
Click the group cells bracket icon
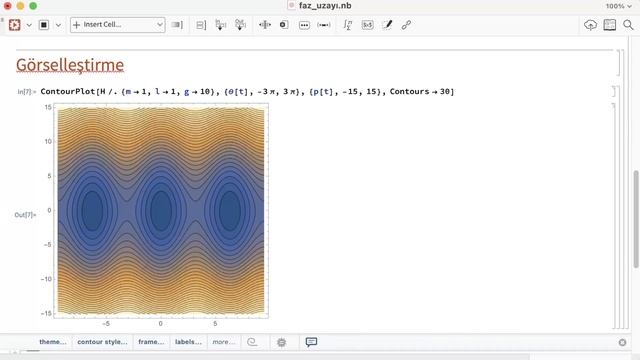[x=201, y=25]
